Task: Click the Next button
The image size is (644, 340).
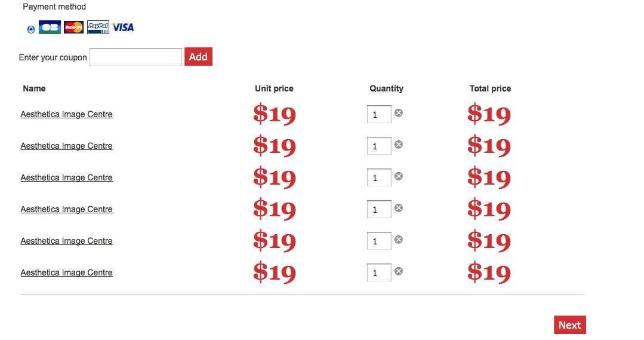Action: point(569,325)
